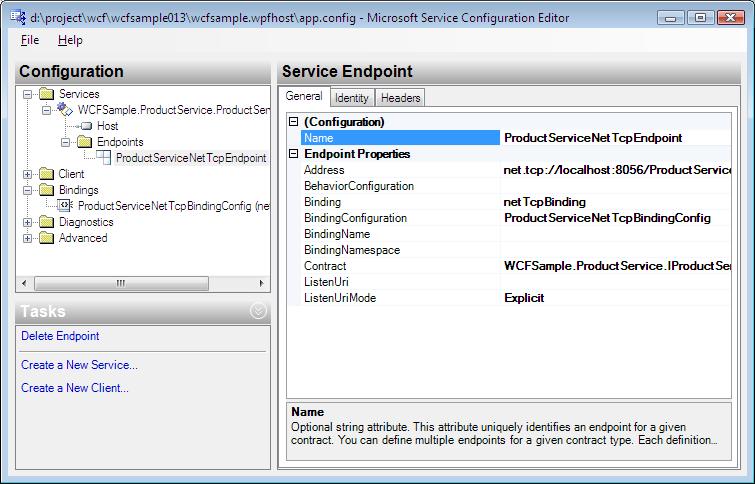Viewport: 755px width, 484px height.
Task: Click the empty BindingNamespace value field
Action: pos(615,250)
